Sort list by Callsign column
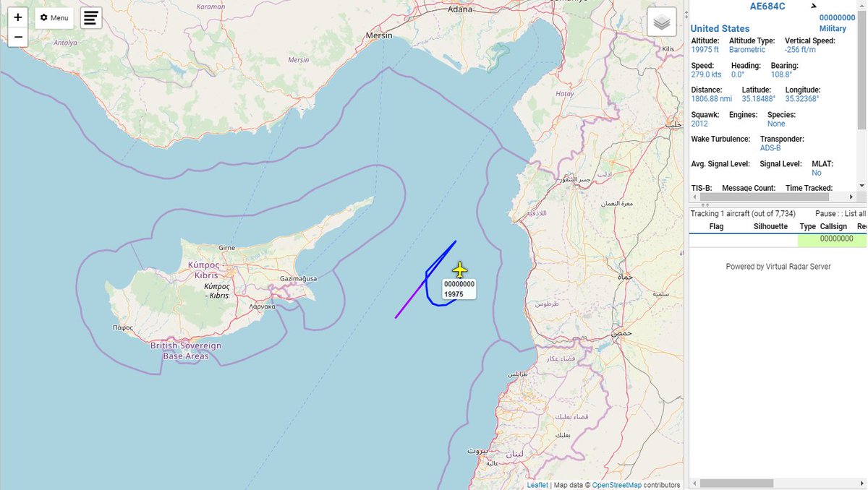The height and width of the screenshot is (490, 868). coord(833,226)
